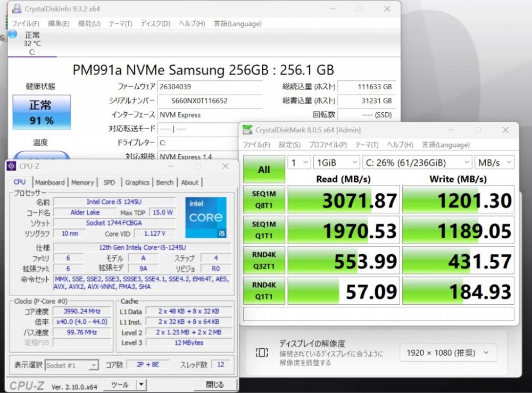Start the SEQ1M Q8T1 test

point(264,199)
